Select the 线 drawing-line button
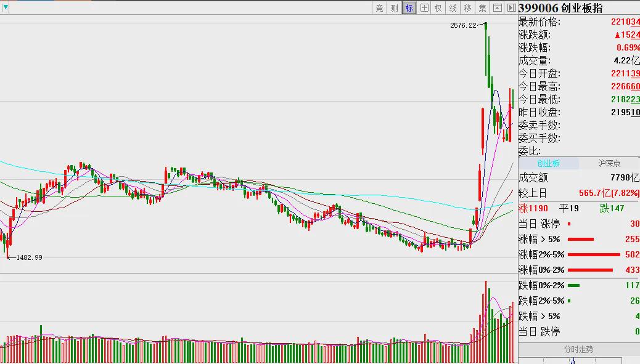 point(453,8)
